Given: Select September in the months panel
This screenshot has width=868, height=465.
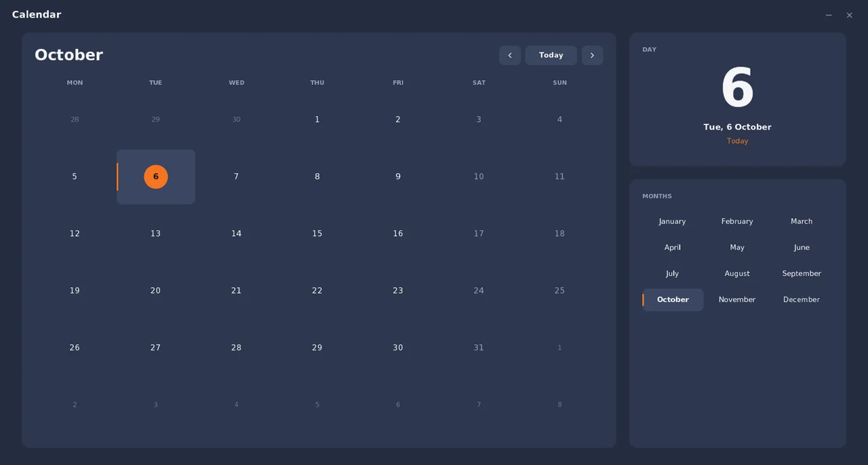Looking at the screenshot, I should click(x=802, y=274).
